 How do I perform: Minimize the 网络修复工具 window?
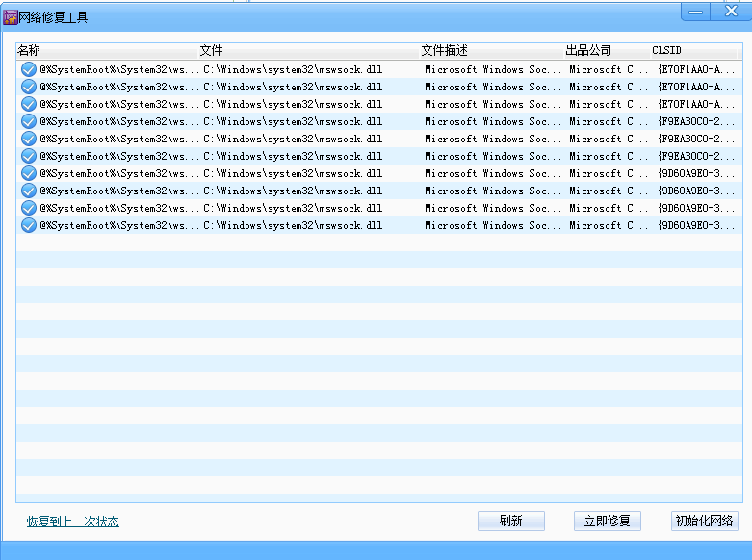point(696,12)
